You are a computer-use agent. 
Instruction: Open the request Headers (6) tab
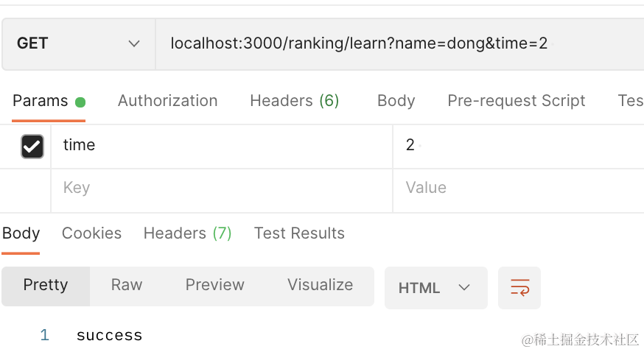tap(294, 101)
